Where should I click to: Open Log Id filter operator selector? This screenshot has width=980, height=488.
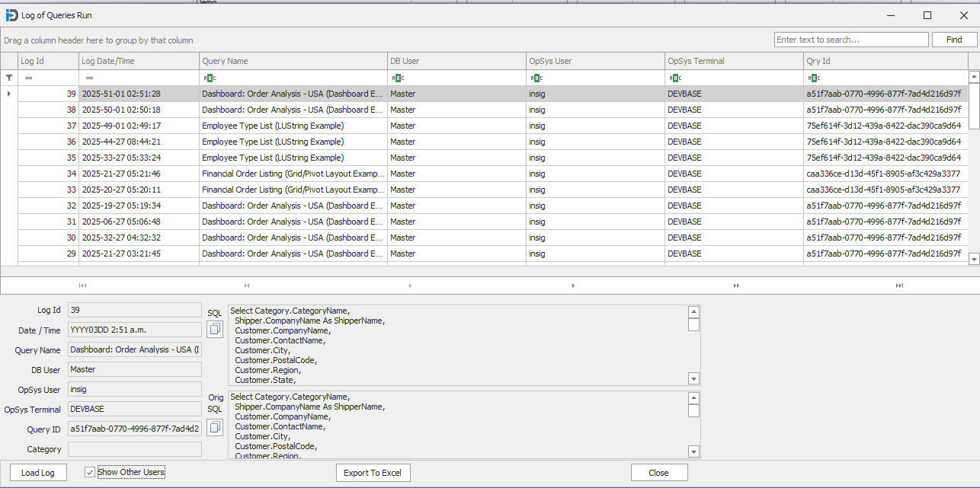(28, 78)
